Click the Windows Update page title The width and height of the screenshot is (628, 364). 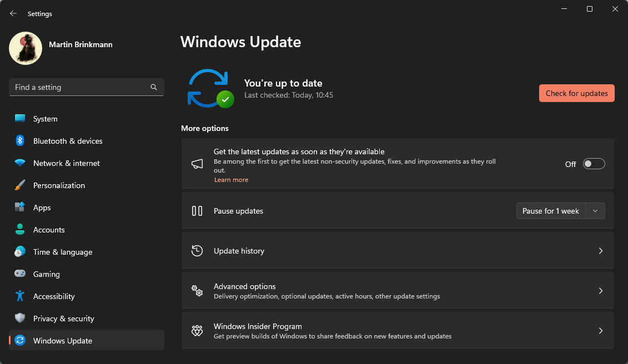(x=241, y=42)
